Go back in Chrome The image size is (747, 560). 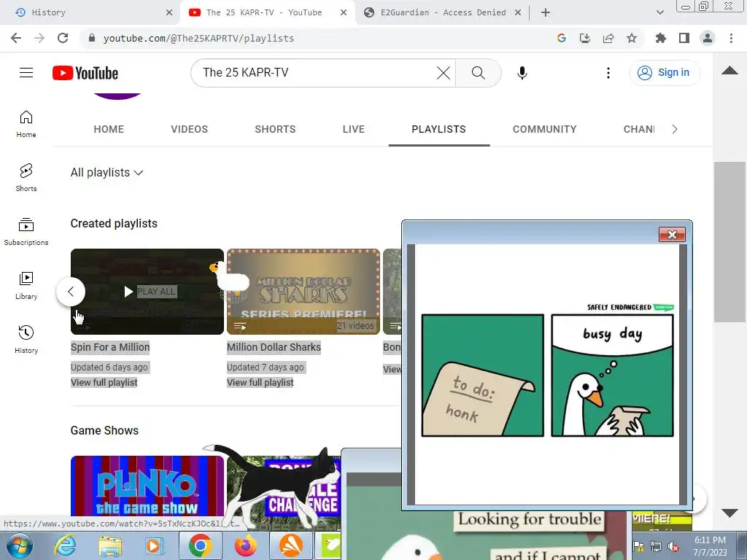[16, 38]
